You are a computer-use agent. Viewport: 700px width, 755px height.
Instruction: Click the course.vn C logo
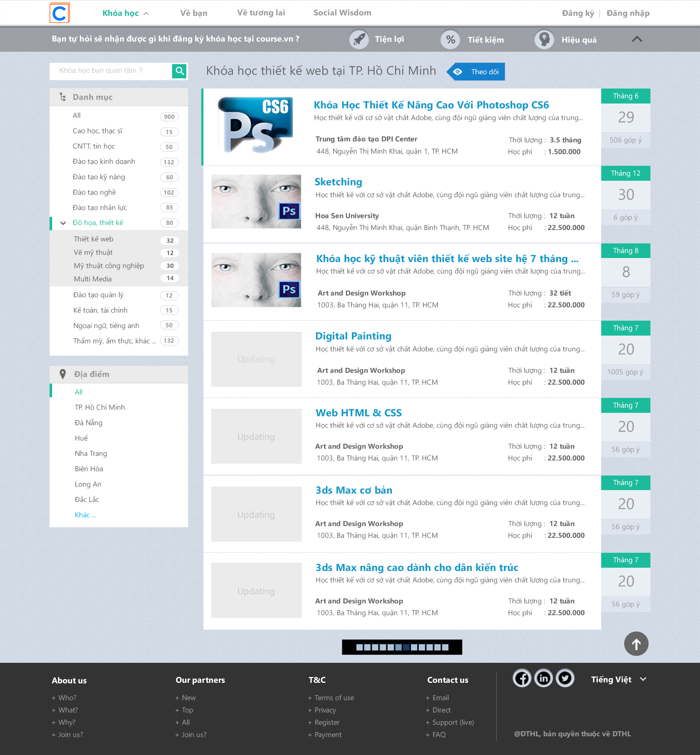point(59,13)
